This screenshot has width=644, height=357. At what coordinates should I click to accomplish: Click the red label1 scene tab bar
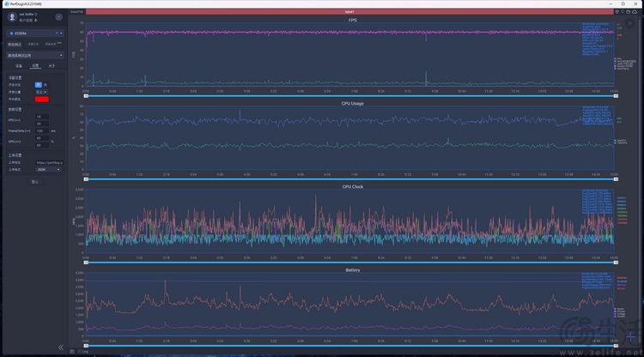pos(349,11)
